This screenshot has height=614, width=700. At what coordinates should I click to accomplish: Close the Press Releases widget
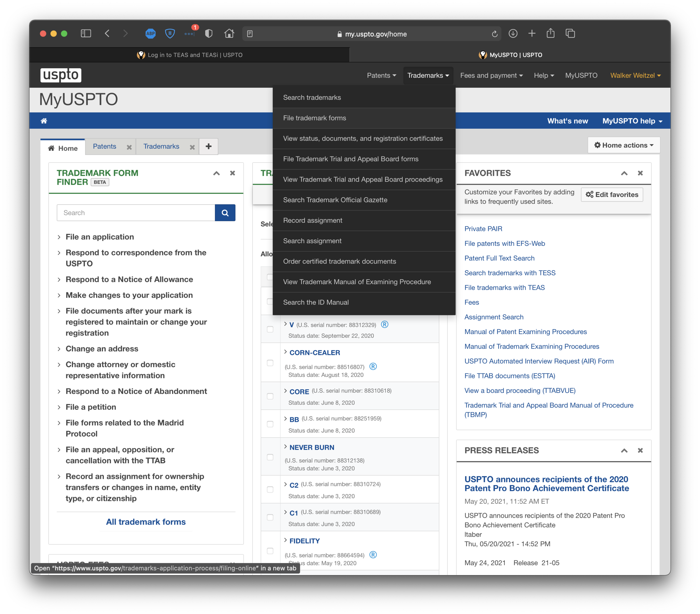click(640, 450)
